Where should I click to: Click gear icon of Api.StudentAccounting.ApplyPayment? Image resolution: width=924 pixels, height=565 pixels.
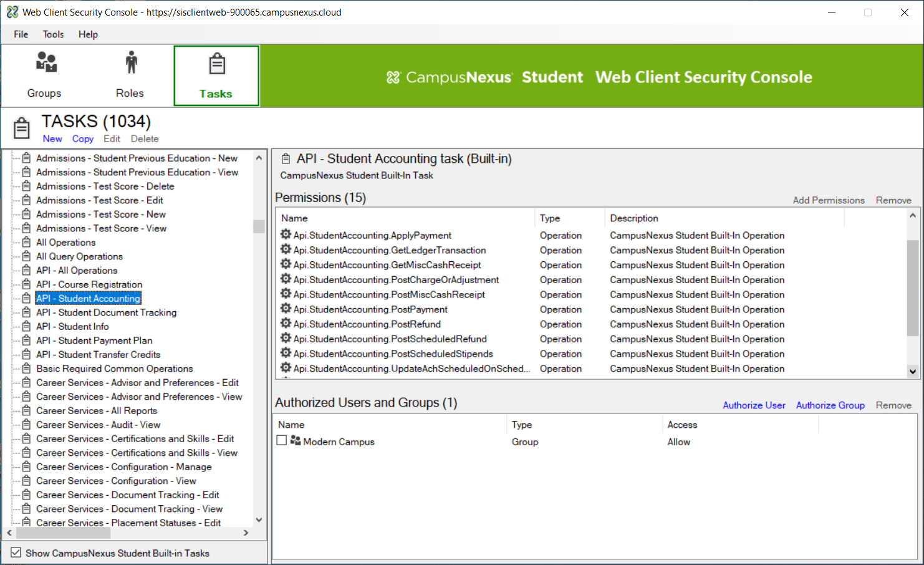coord(286,234)
